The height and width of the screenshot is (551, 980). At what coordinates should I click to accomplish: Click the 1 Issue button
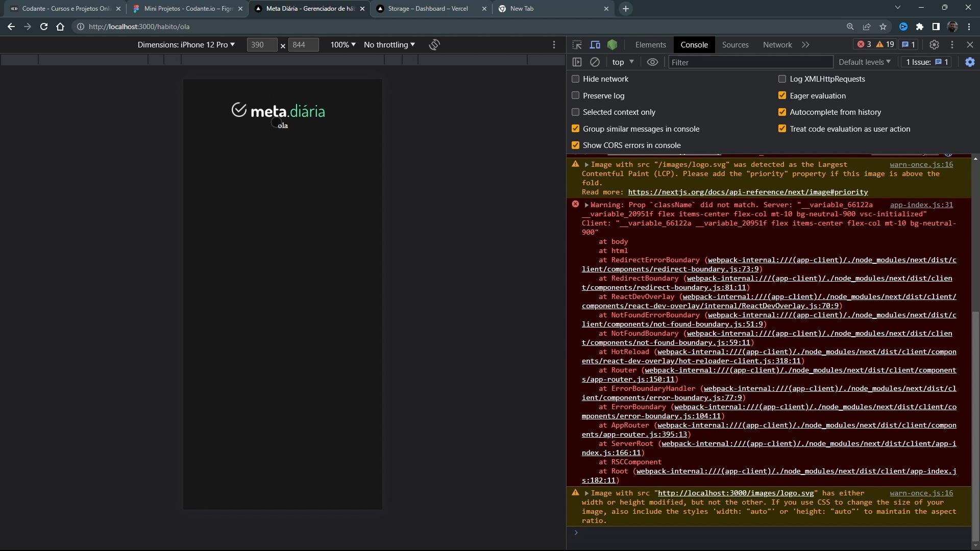(x=926, y=62)
